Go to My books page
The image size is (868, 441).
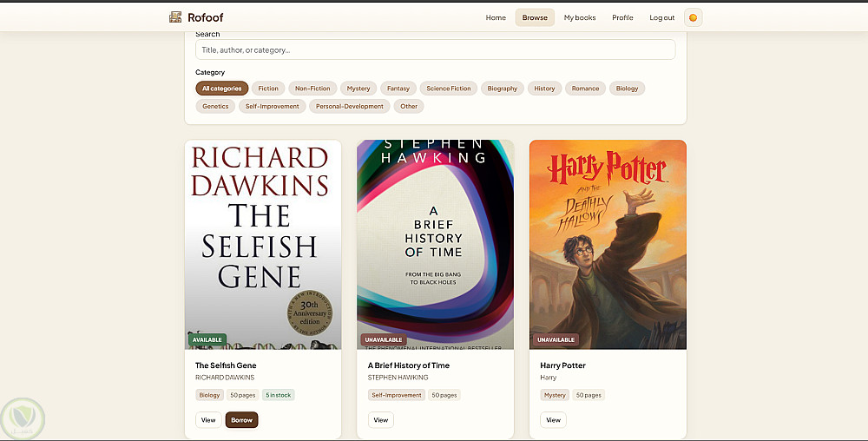click(x=580, y=17)
